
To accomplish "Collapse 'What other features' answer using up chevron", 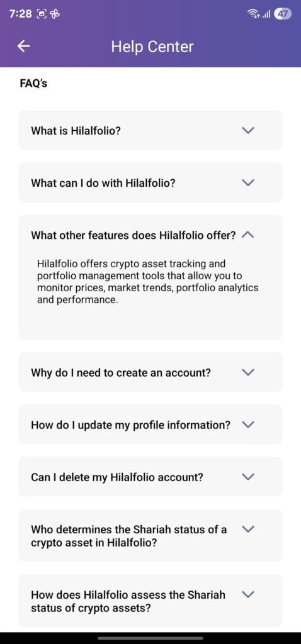I will tap(248, 235).
